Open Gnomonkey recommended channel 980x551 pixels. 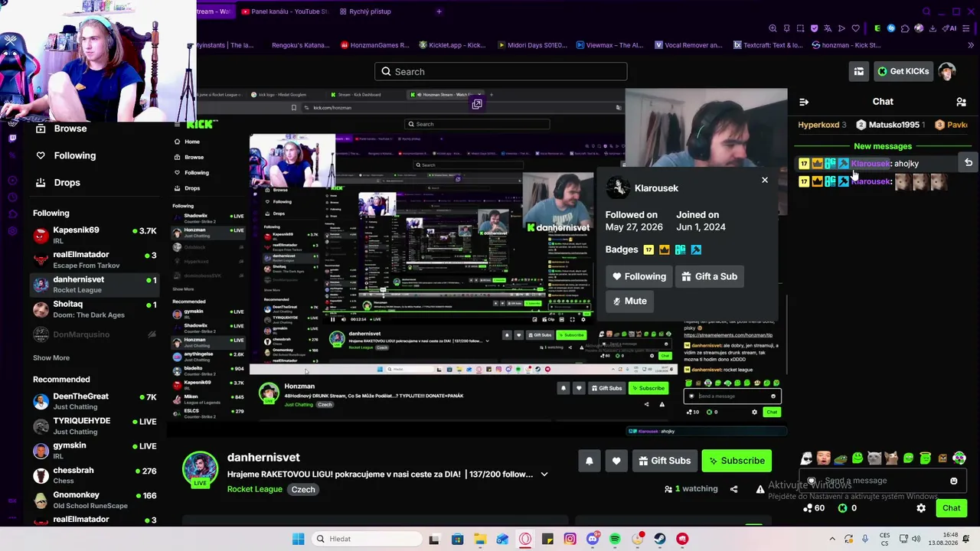coord(95,500)
